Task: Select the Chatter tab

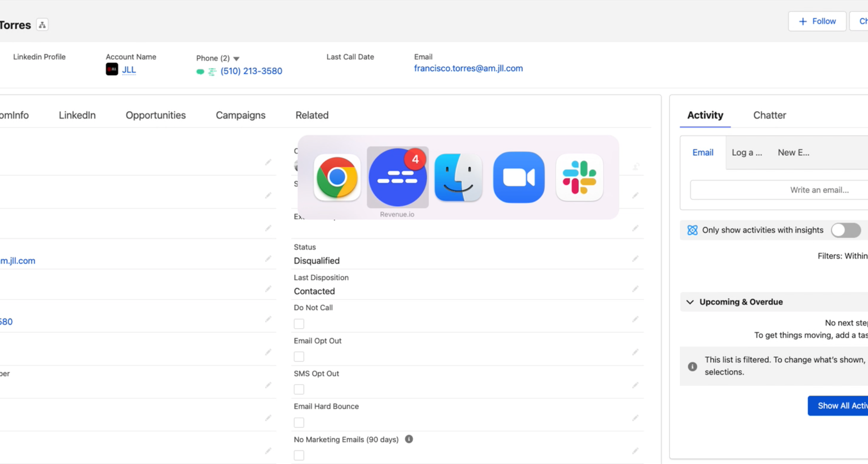Action: tap(769, 115)
